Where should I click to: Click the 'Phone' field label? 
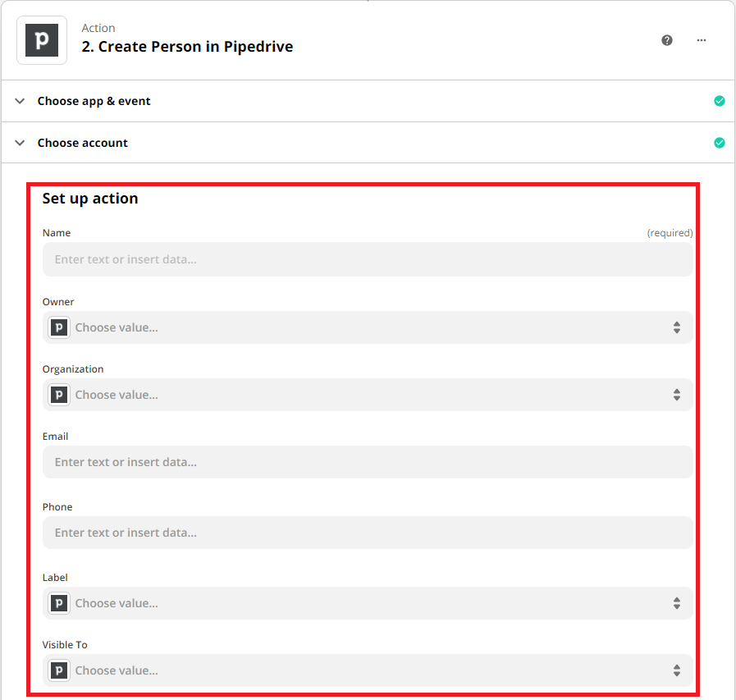click(57, 506)
